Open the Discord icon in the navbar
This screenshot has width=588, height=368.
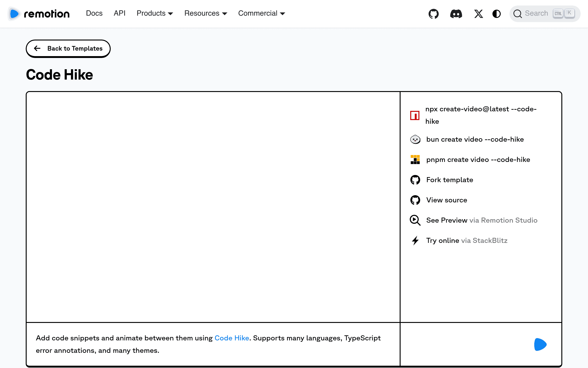pyautogui.click(x=456, y=14)
